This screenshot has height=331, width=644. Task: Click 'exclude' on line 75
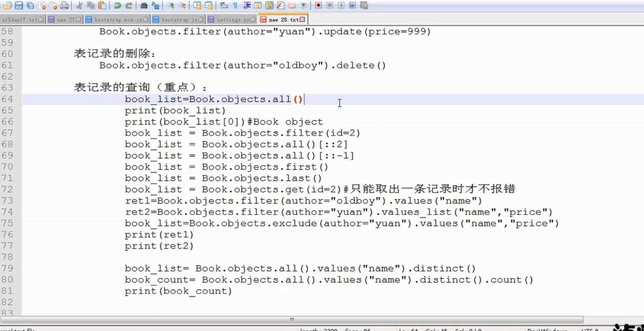(x=294, y=223)
